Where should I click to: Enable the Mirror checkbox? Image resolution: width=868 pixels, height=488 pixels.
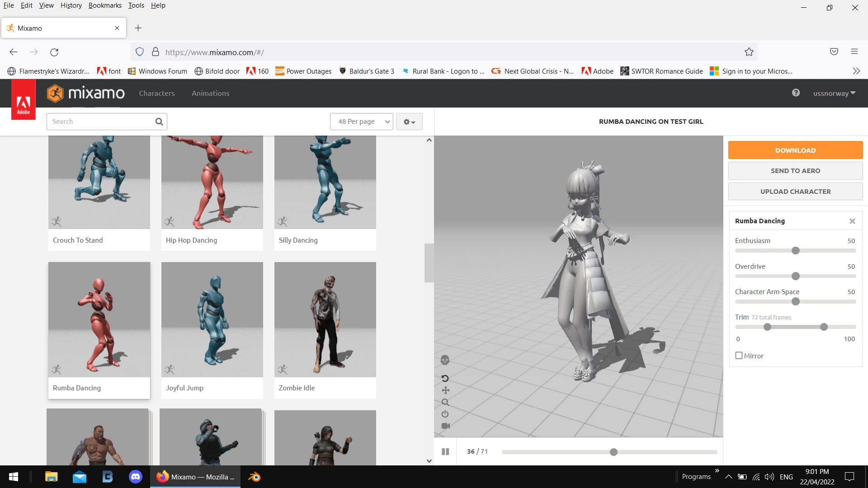(x=739, y=356)
